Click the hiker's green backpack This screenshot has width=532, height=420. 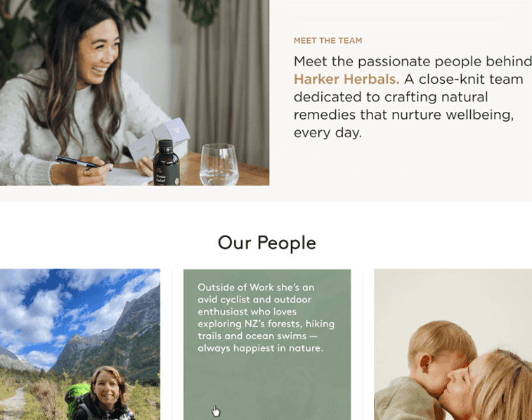coord(77,397)
